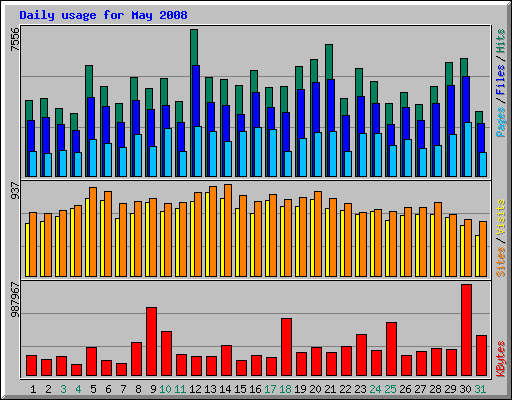
Task: Select day 30 on the x-axis
Action: click(x=465, y=389)
